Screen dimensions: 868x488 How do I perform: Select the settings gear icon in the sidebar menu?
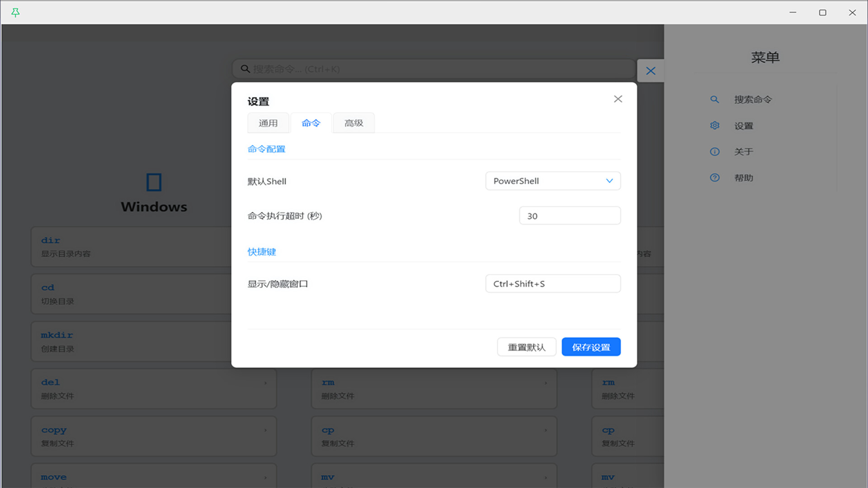[714, 126]
